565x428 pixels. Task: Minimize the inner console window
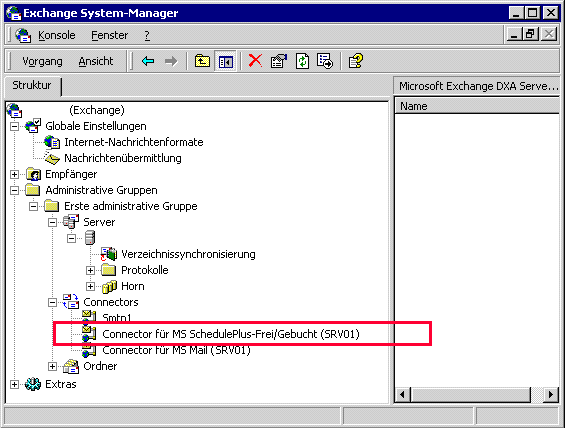[x=514, y=35]
